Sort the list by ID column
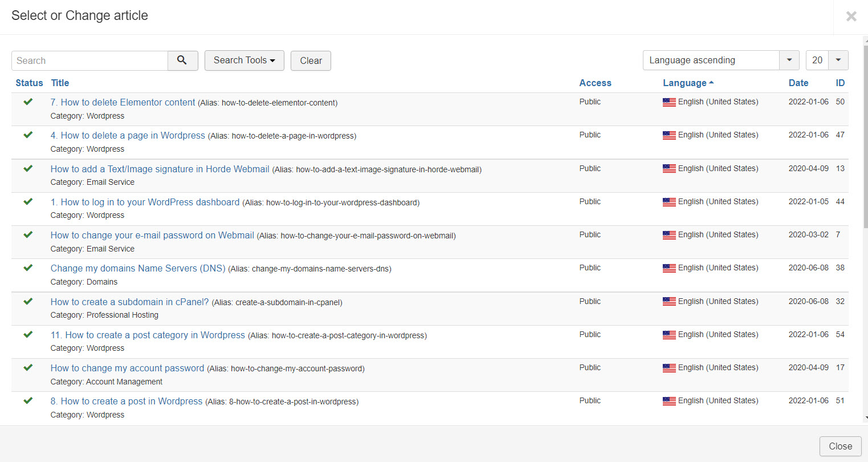 tap(840, 83)
